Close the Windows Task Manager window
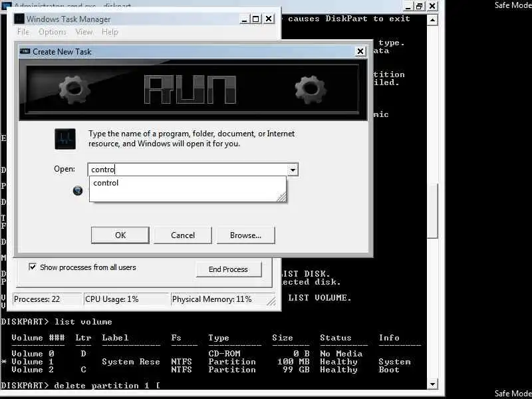This screenshot has width=532, height=399. click(x=269, y=19)
